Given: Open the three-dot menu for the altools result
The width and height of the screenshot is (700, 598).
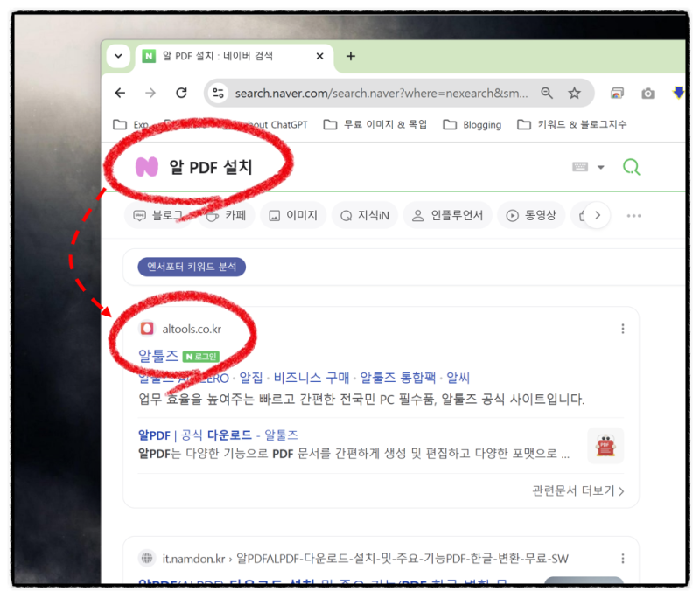Looking at the screenshot, I should [623, 328].
